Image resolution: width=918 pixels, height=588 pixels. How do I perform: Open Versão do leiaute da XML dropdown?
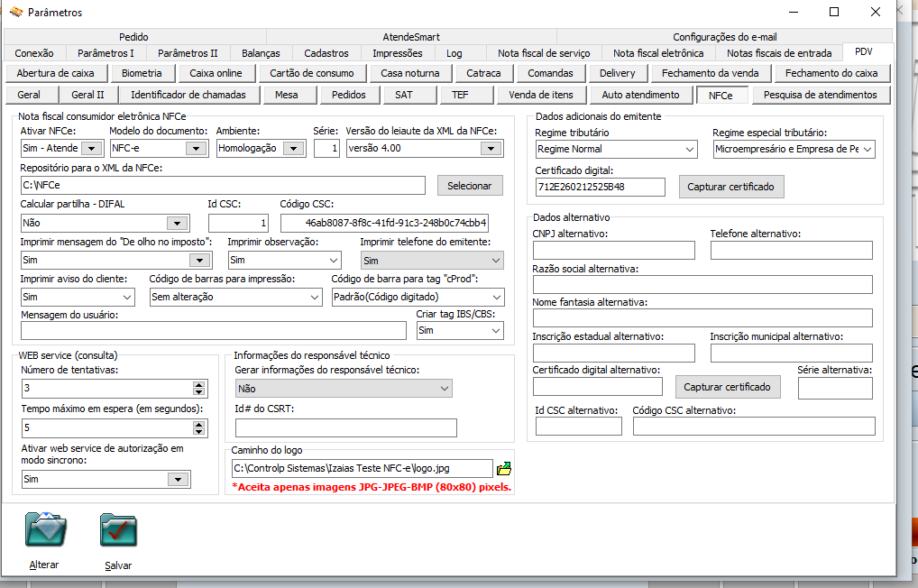pyautogui.click(x=491, y=149)
